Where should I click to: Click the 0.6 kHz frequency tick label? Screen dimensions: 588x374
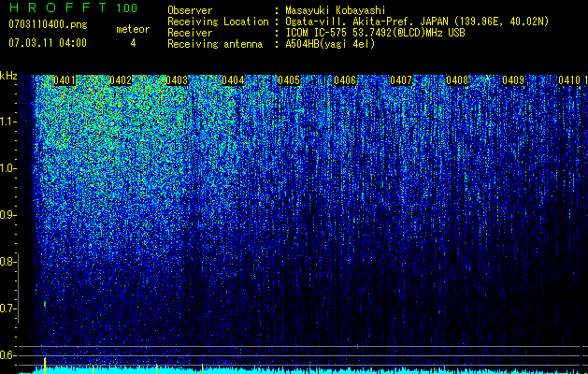pyautogui.click(x=7, y=355)
